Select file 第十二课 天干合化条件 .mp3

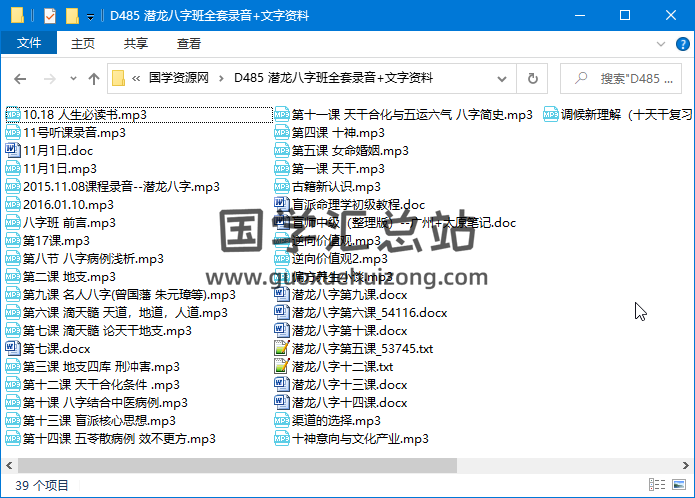(93, 385)
